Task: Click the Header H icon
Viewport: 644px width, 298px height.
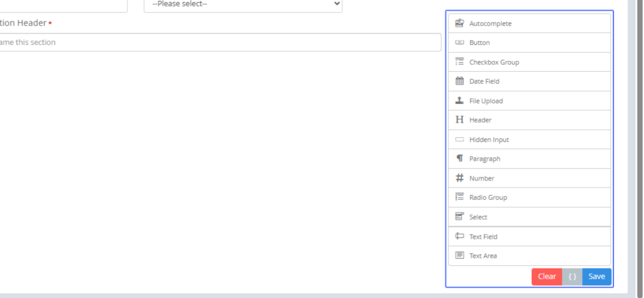Action: pos(459,120)
